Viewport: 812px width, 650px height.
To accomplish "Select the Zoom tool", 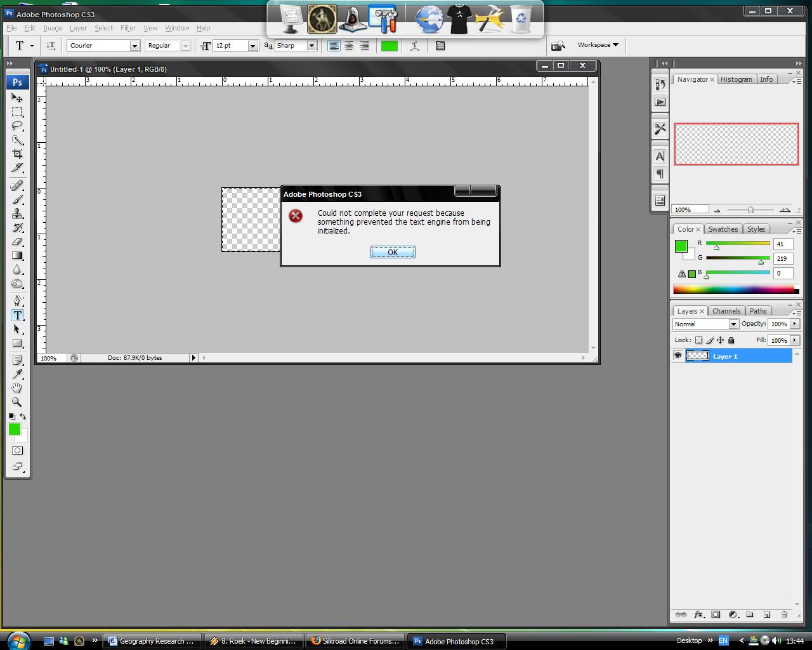I will (17, 402).
